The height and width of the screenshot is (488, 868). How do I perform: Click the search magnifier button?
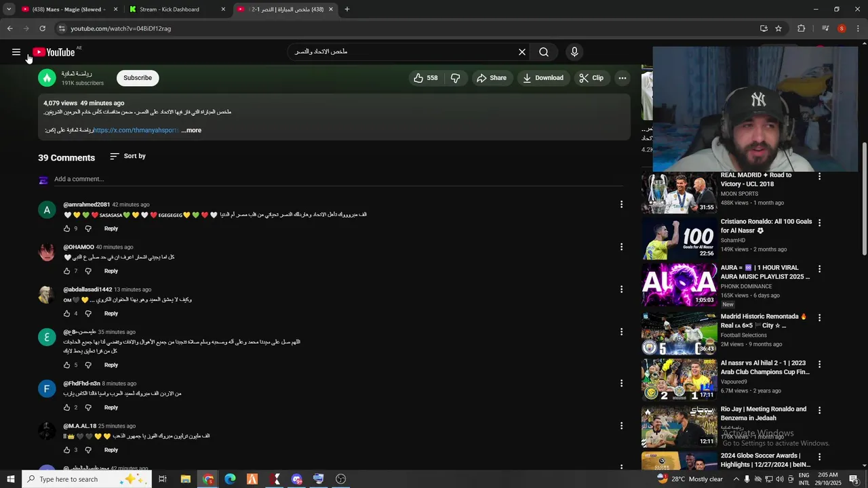pyautogui.click(x=544, y=52)
